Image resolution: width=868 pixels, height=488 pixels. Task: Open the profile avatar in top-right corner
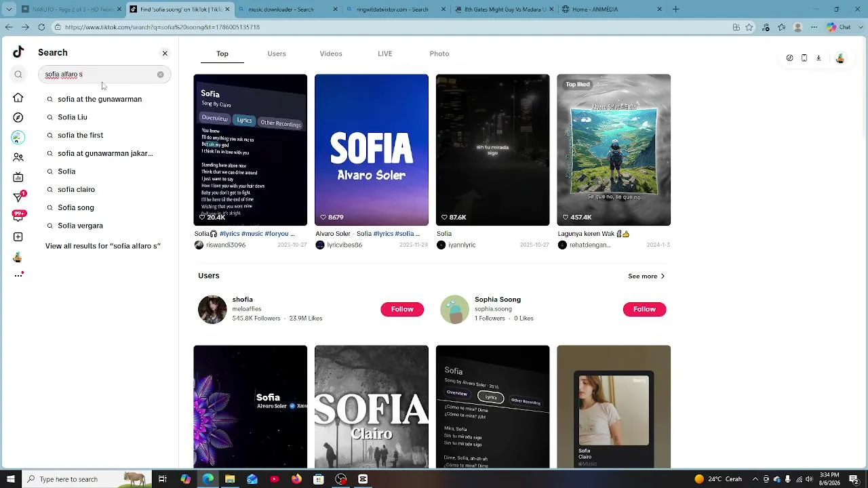840,58
